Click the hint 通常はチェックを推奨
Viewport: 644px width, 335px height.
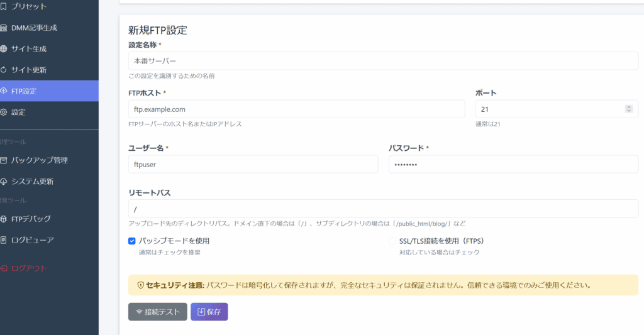[170, 253]
